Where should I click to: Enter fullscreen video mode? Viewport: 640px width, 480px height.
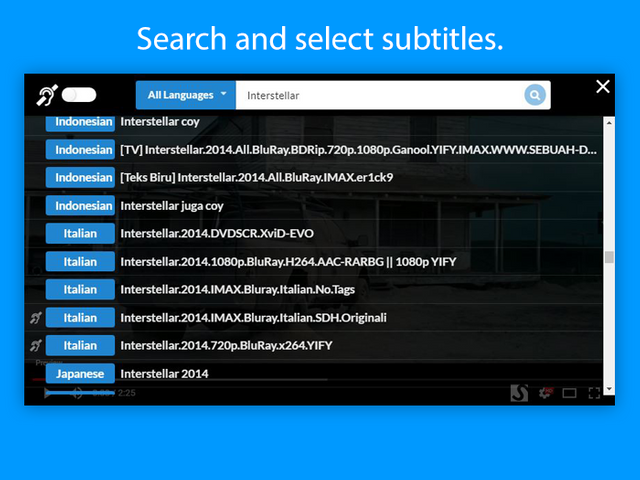pyautogui.click(x=594, y=393)
